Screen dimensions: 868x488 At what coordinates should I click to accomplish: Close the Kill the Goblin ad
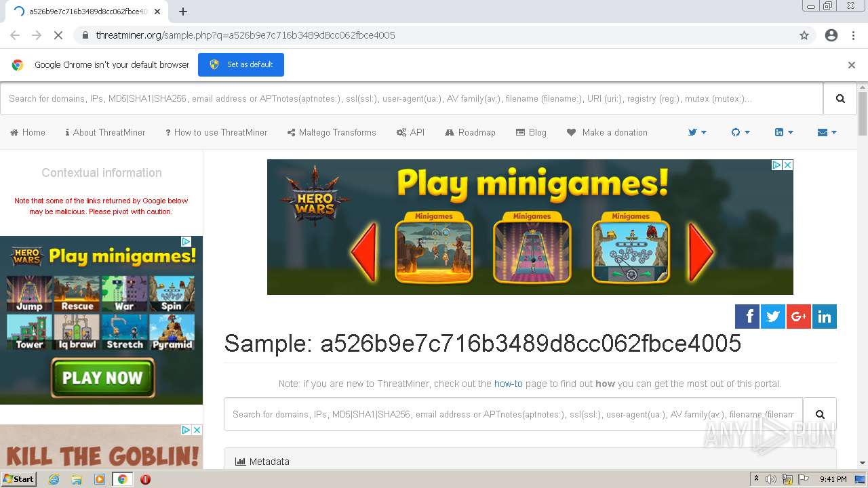click(x=197, y=430)
